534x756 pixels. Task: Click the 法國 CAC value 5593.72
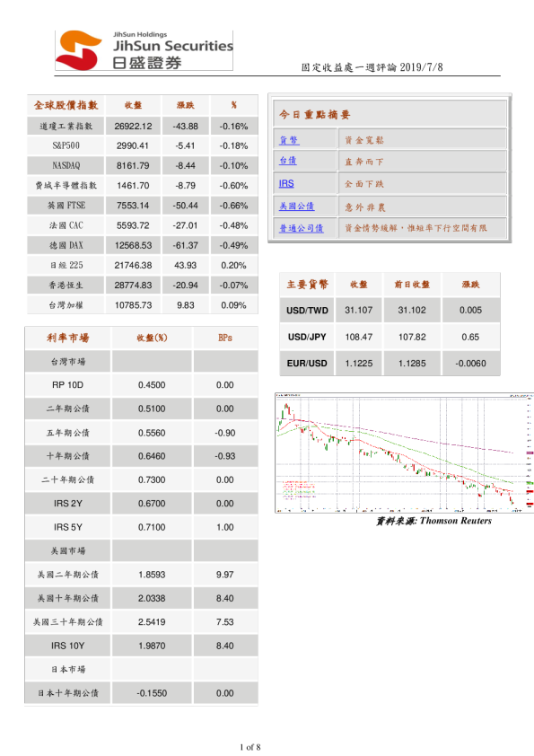(x=133, y=225)
